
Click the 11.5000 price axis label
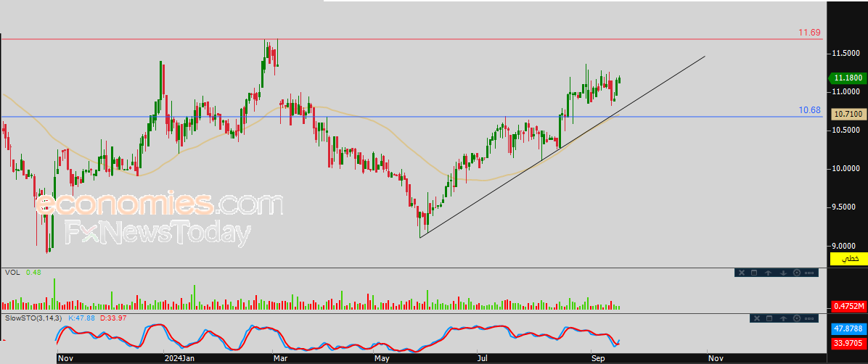click(847, 52)
